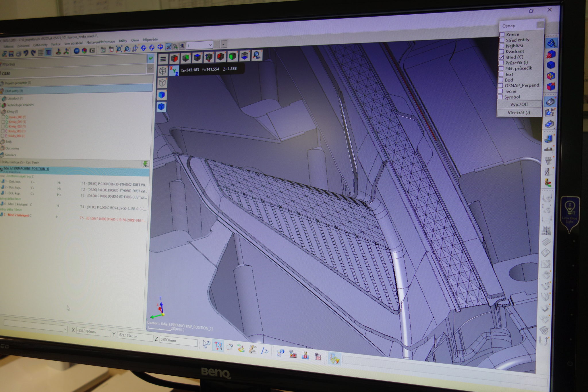Enable the Nejbližší snap checkbox
This screenshot has width=588, height=392.
pos(501,46)
